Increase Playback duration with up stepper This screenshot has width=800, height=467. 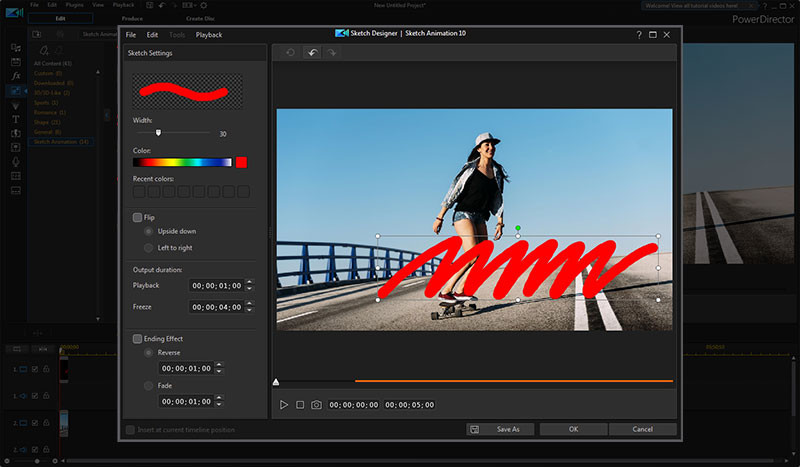pyautogui.click(x=249, y=282)
